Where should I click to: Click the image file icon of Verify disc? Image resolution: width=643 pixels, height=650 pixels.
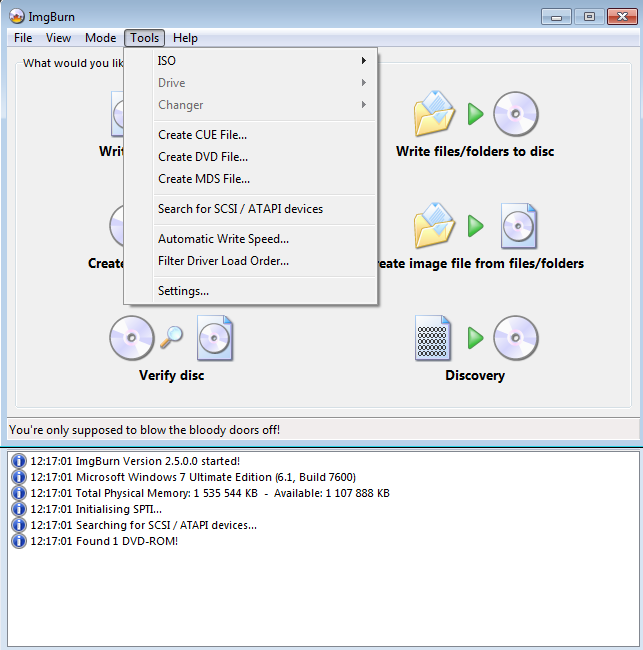point(215,338)
